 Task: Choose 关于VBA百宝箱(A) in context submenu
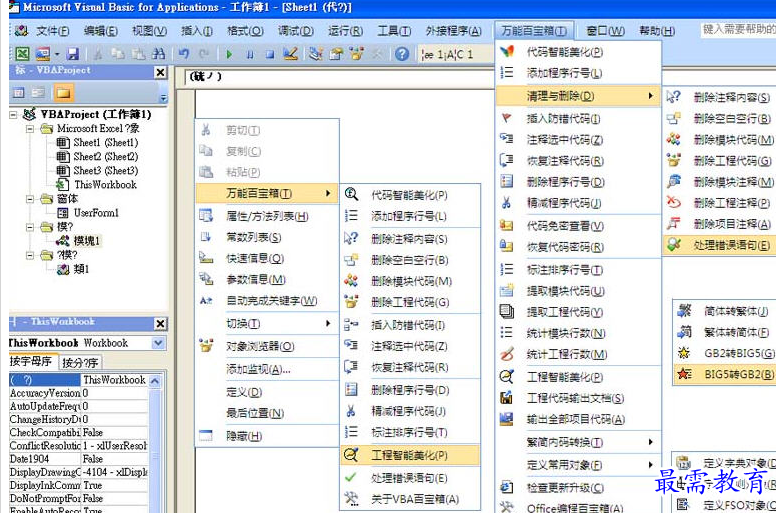point(410,499)
